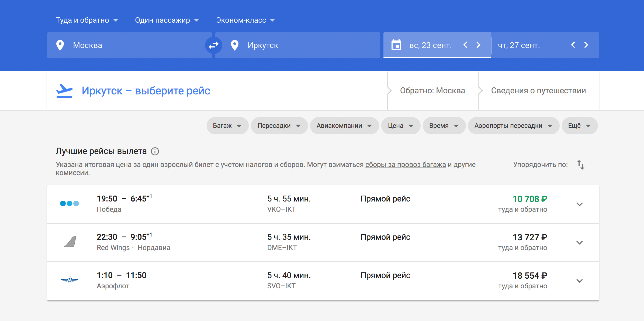Open the Один пассажир dropdown
This screenshot has width=644, height=321.
[167, 20]
